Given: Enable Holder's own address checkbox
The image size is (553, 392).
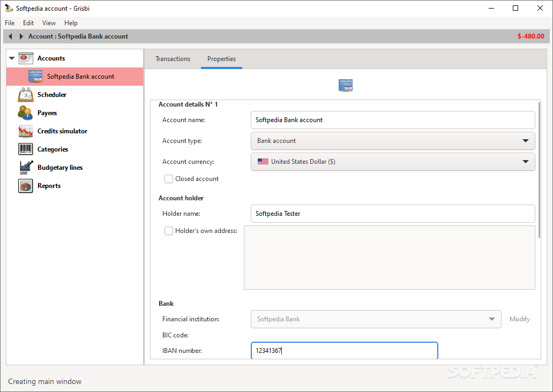Looking at the screenshot, I should coord(169,231).
